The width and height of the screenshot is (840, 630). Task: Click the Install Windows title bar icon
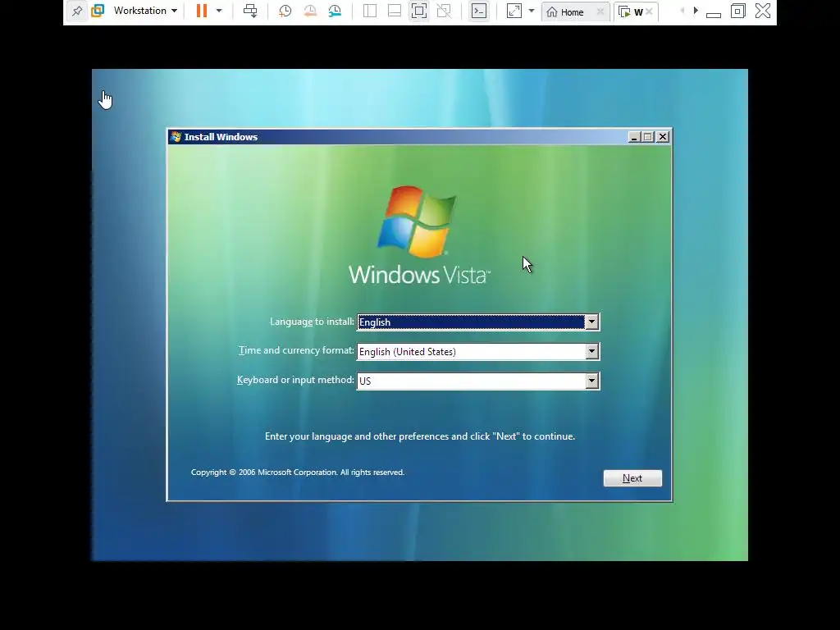(x=176, y=137)
